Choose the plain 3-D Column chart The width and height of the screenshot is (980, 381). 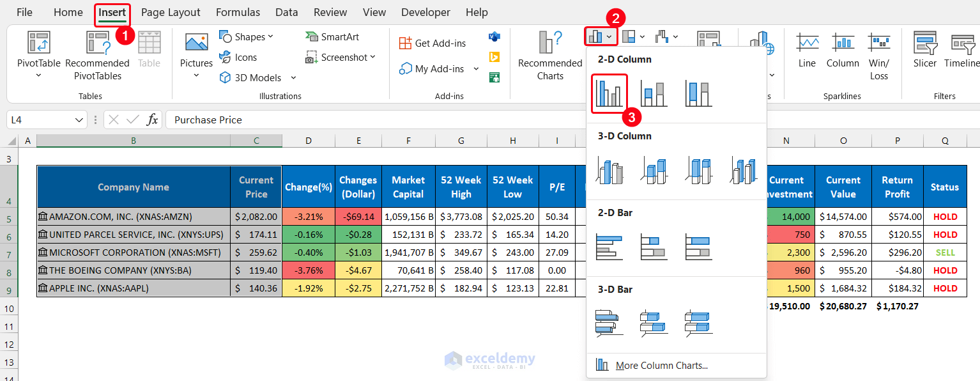click(x=743, y=170)
